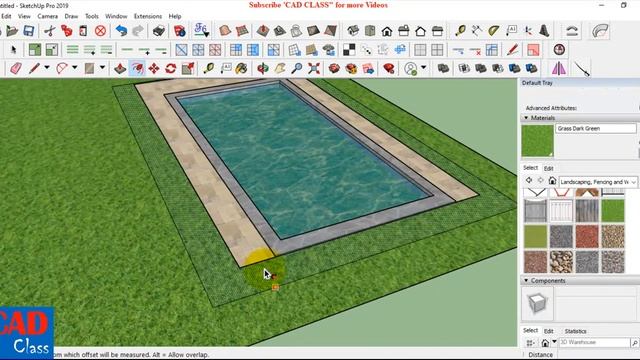Select the Zoom magnifier tool
Screen dimensions: 640x360
point(297,68)
